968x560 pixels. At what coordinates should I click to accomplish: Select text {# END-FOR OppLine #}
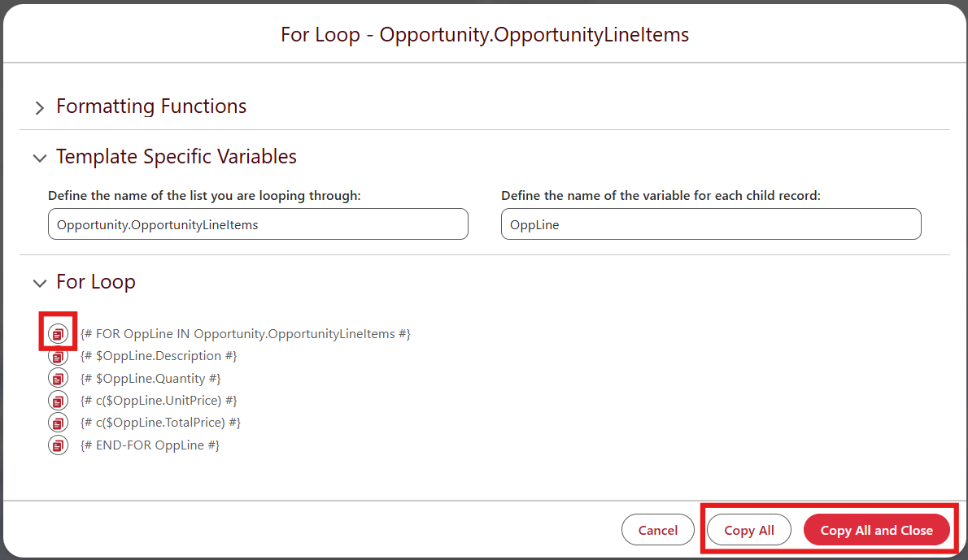(150, 445)
